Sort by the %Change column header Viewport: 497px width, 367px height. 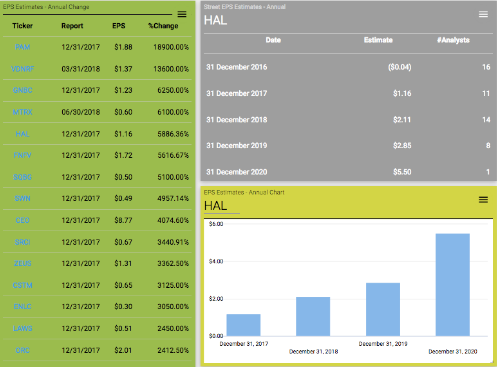click(x=163, y=26)
